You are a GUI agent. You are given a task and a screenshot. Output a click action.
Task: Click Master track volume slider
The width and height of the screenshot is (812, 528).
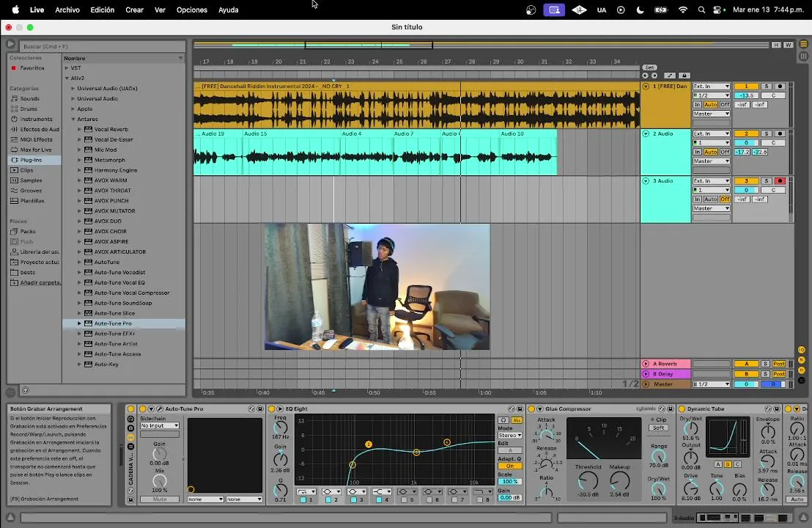point(746,384)
